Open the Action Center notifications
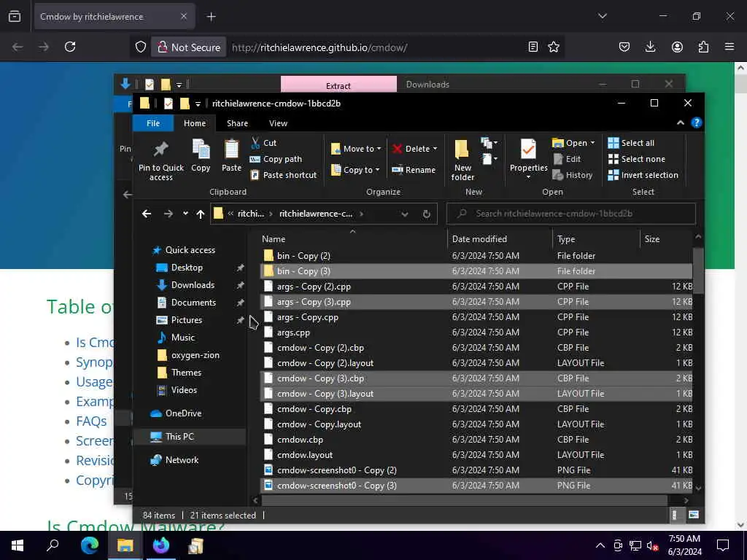747x560 pixels. 723,545
